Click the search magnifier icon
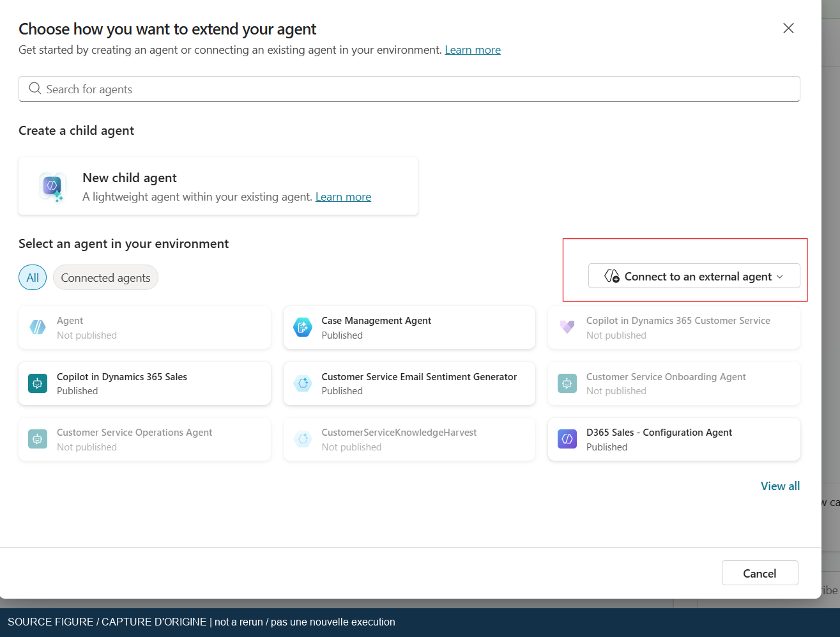This screenshot has width=840, height=637. coord(35,89)
